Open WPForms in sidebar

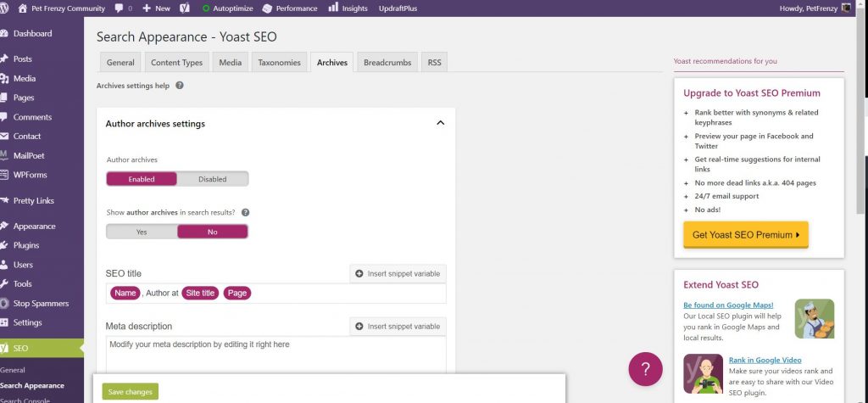tap(30, 175)
